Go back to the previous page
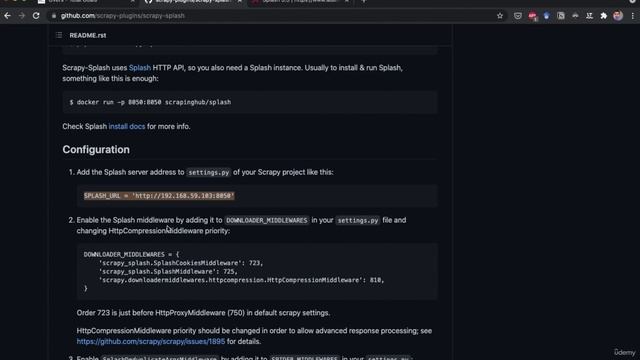Screen dimensions: 640x360 [7, 16]
